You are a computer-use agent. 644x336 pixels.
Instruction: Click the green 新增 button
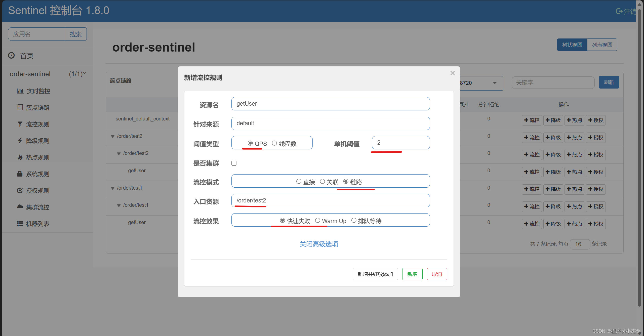(x=412, y=274)
